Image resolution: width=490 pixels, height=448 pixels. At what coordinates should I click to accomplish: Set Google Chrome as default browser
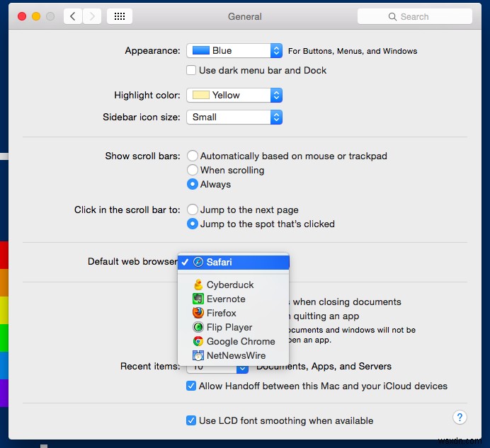(x=234, y=341)
